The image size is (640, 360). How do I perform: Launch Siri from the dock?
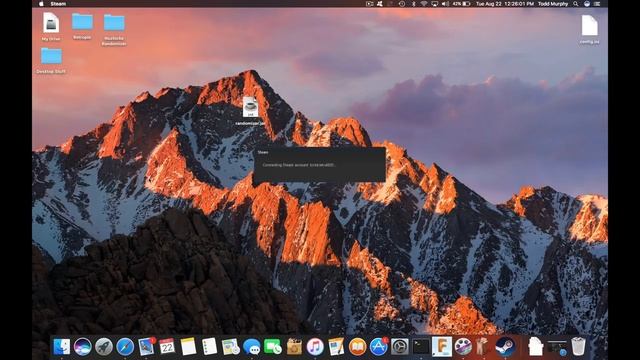(x=82, y=347)
